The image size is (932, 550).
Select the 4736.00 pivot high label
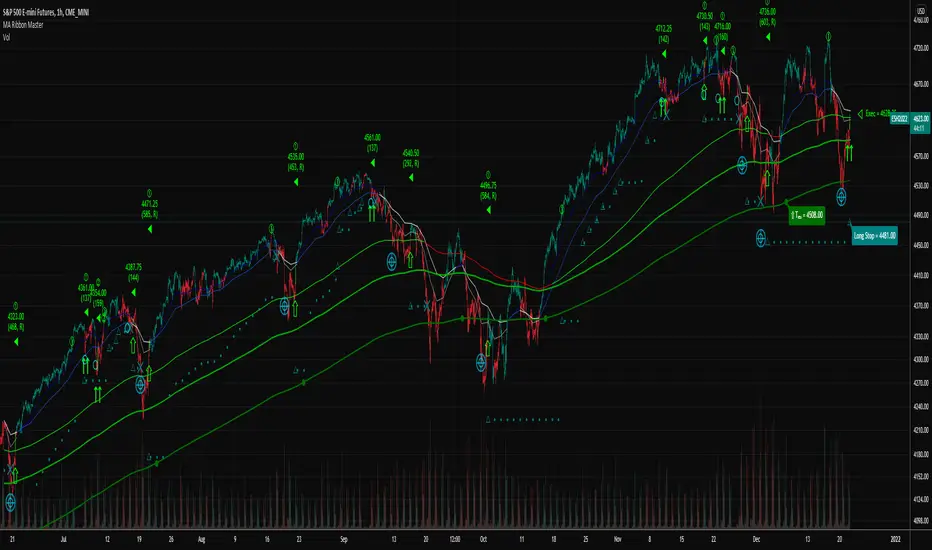pyautogui.click(x=767, y=17)
